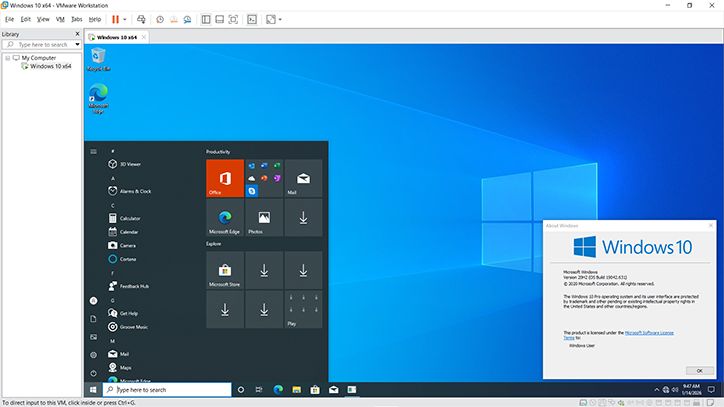724x407 pixels.
Task: Open Recycle Bin on the guest desktop
Action: pos(98,59)
